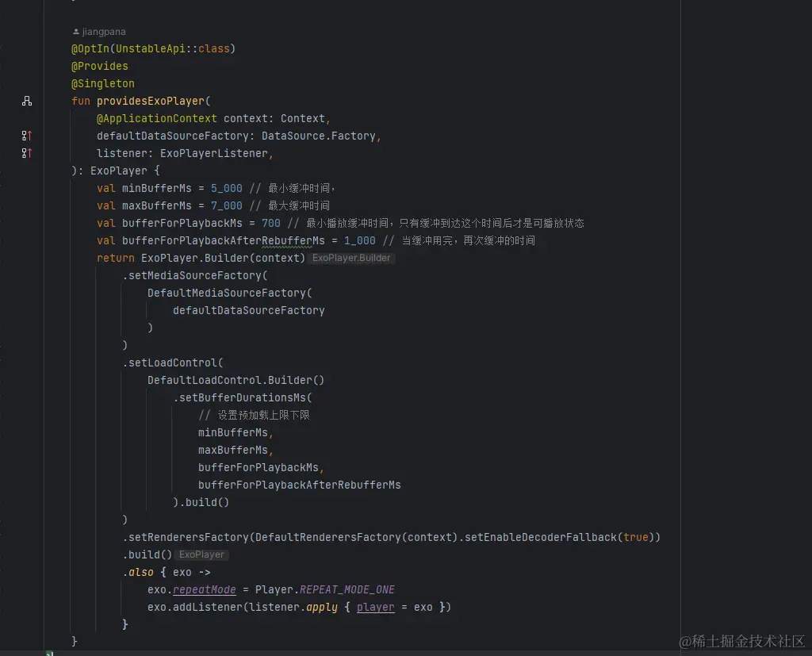Click the return keyword
The image size is (812, 656).
(x=116, y=258)
